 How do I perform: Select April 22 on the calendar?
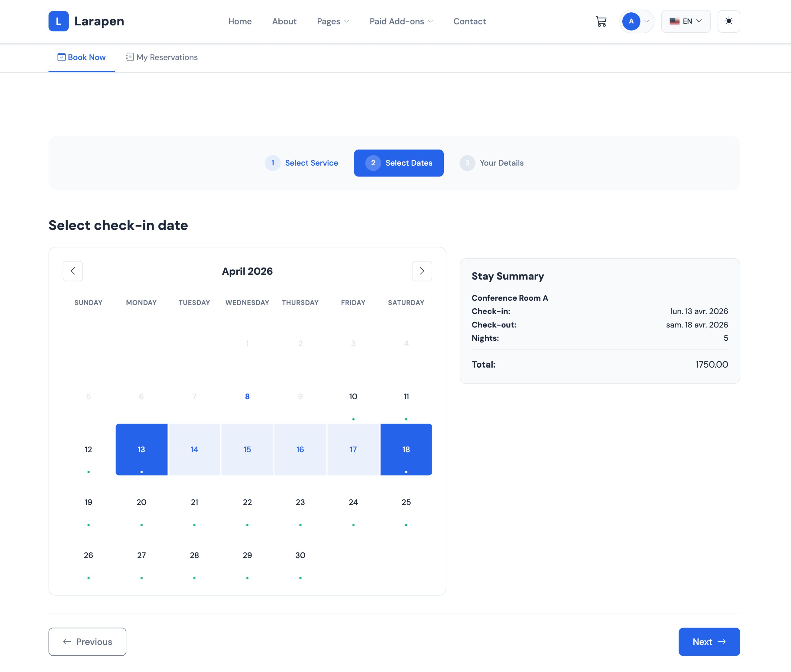tap(247, 502)
